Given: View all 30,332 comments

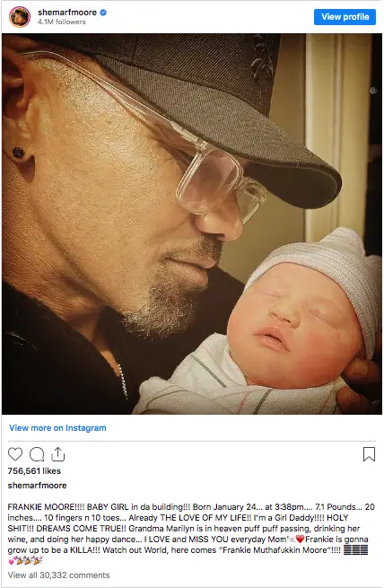Looking at the screenshot, I should point(59,575).
